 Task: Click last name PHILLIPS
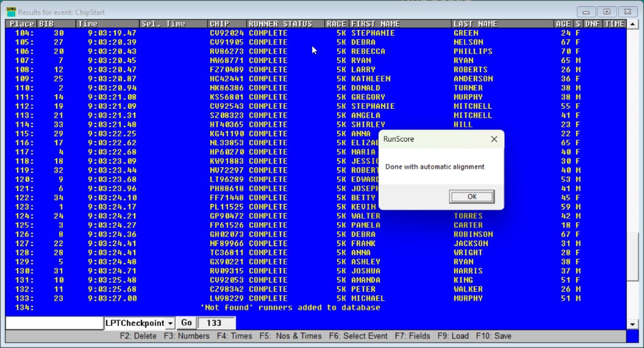473,52
